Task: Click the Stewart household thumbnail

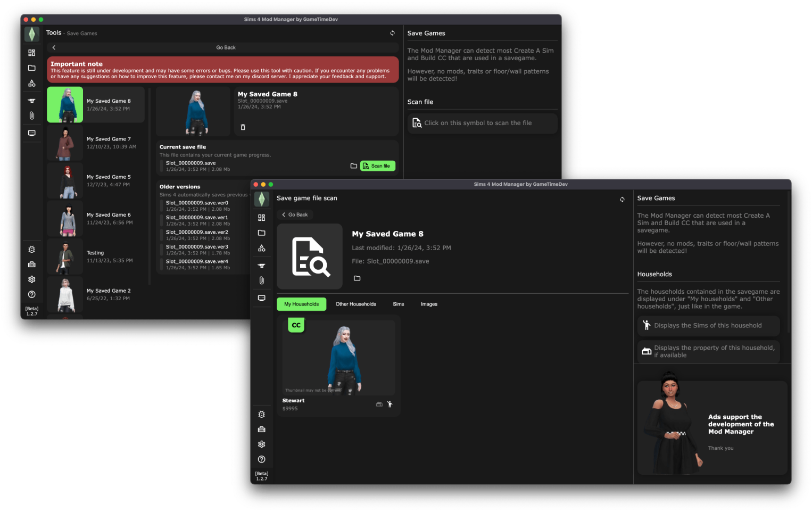Action: (x=339, y=357)
